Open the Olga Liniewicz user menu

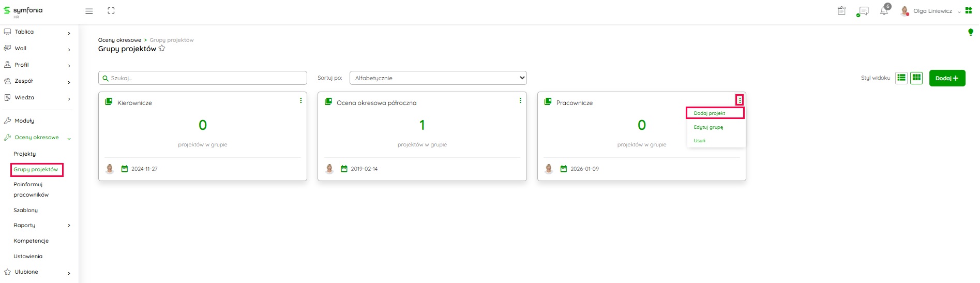[x=932, y=11]
